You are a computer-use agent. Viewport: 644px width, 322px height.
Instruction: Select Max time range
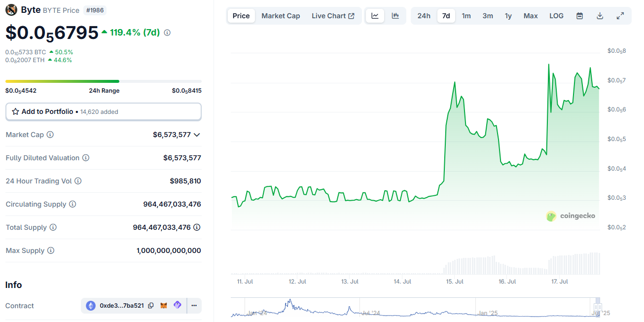click(x=531, y=16)
